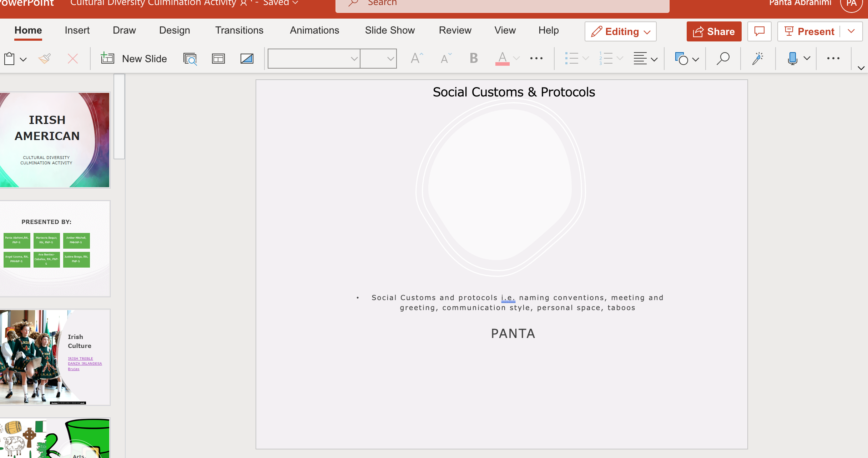Image resolution: width=868 pixels, height=458 pixels.
Task: Open the Find magnifier tool
Action: point(723,59)
